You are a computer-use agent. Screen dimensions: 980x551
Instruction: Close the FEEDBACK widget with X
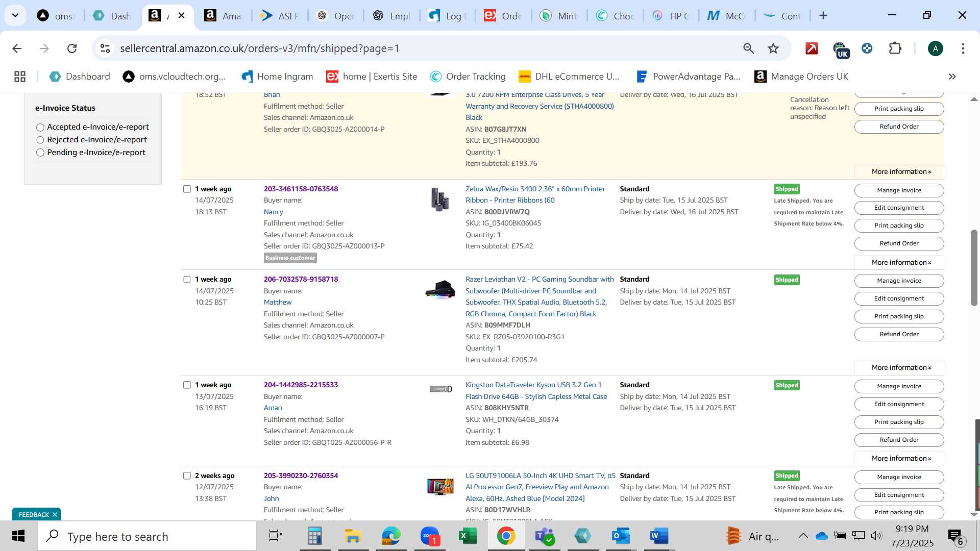[55, 515]
